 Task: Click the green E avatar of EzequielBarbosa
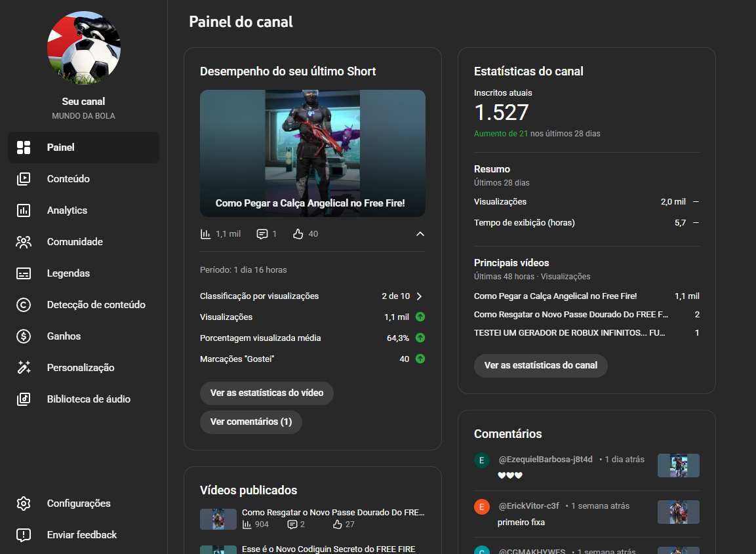[x=482, y=460]
